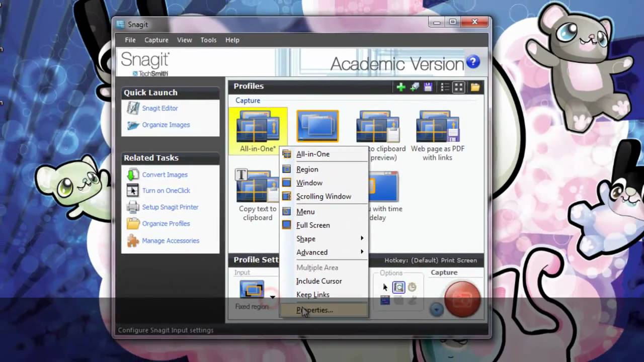Choose Window input mode

point(324,183)
